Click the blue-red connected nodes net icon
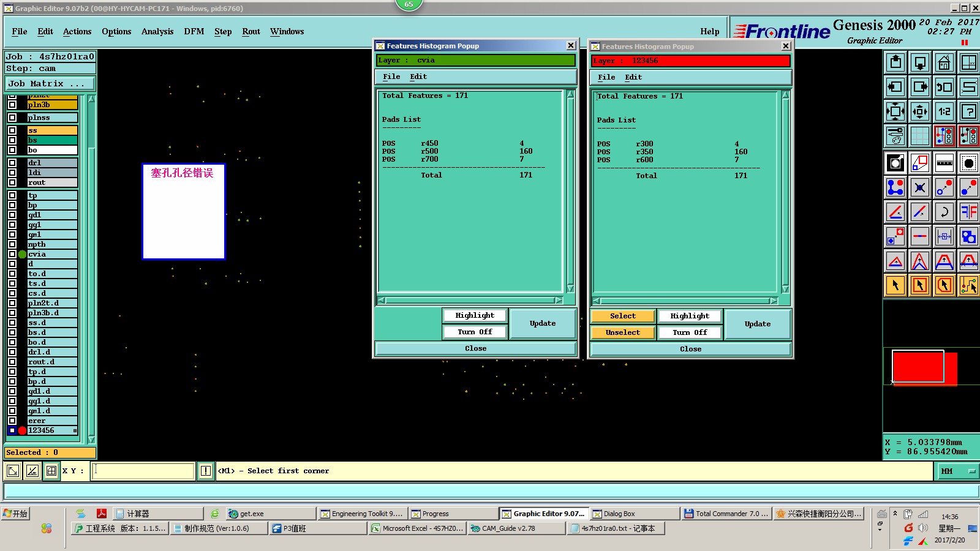 895,187
